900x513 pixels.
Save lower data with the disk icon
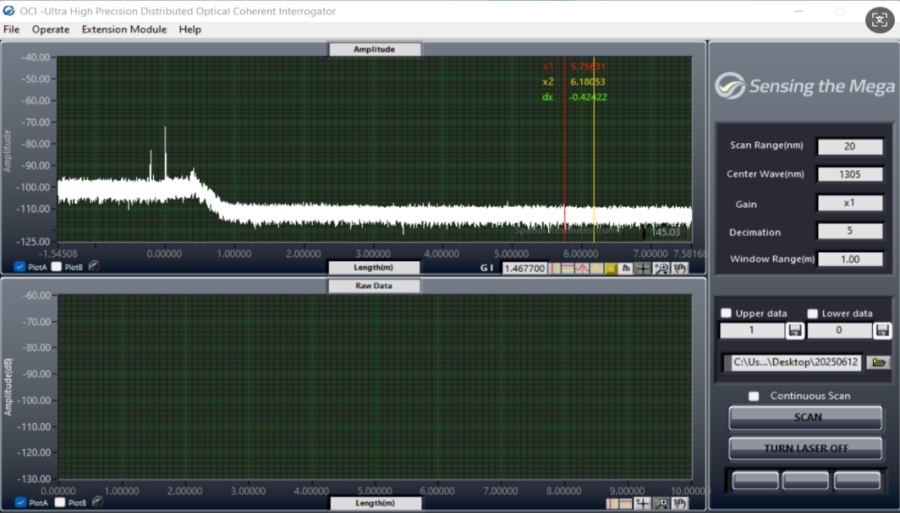click(x=882, y=331)
